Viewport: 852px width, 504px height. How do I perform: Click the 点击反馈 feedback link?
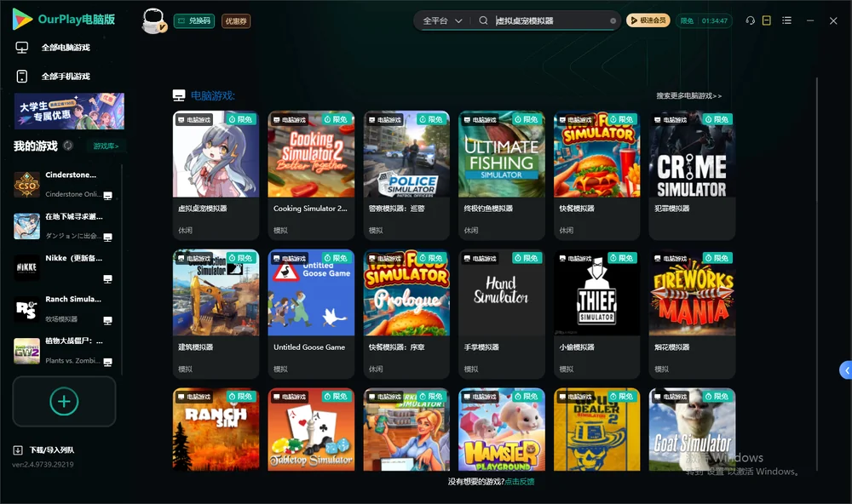(520, 481)
